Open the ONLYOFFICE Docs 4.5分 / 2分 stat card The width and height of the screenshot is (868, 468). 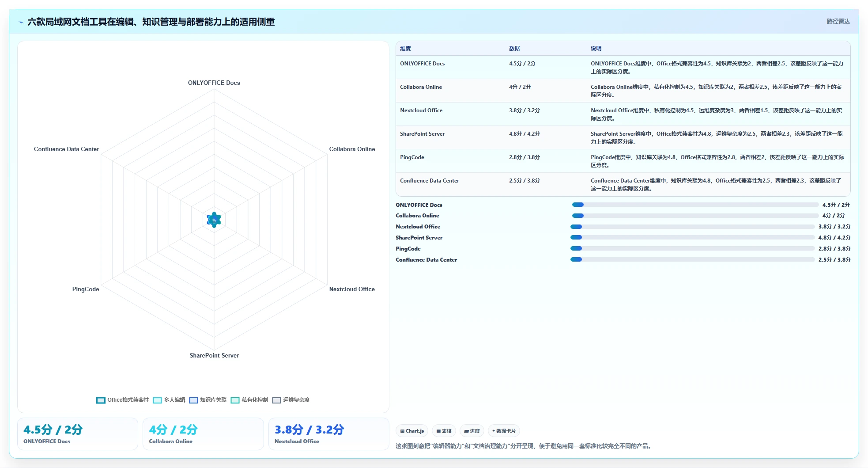(78, 434)
